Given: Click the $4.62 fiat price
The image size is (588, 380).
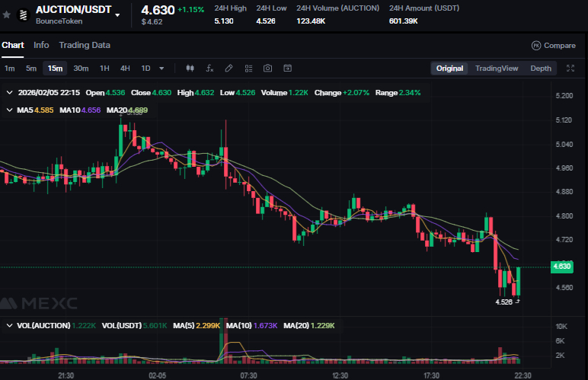Looking at the screenshot, I should (x=152, y=22).
